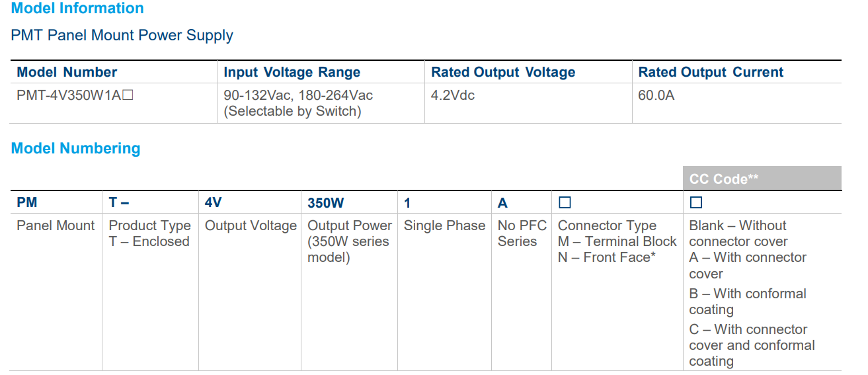The height and width of the screenshot is (375, 868).
Task: Select the M – Terminal Block option text
Action: pos(617,241)
